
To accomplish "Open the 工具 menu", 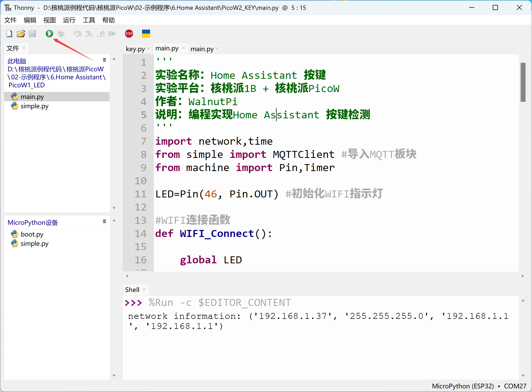I will point(89,20).
